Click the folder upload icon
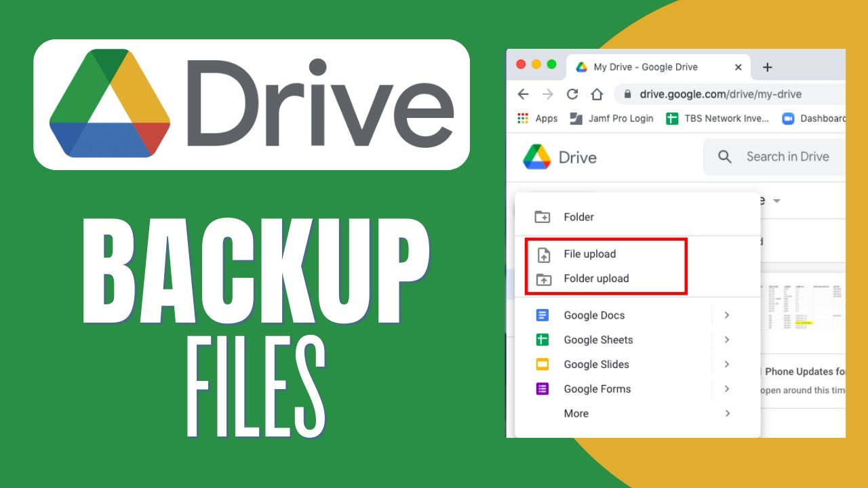Image resolution: width=868 pixels, height=488 pixels. 543,279
